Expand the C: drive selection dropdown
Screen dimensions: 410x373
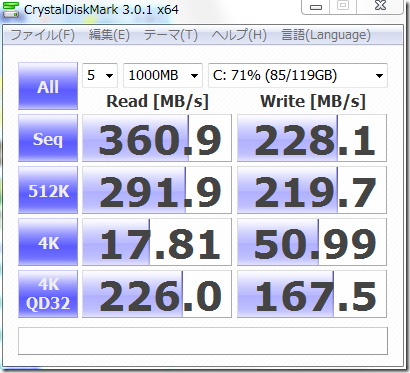[x=298, y=75]
